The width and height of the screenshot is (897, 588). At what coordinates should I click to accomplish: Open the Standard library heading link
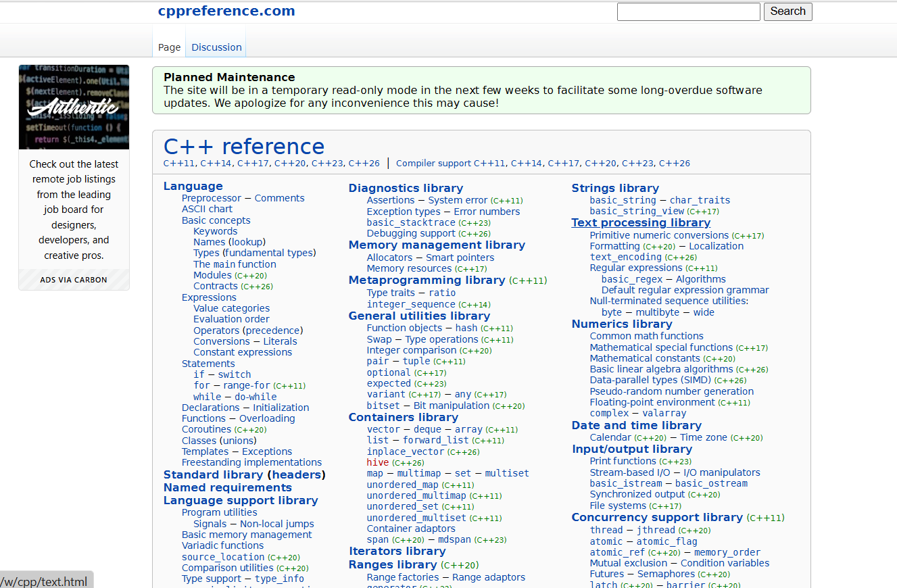(213, 474)
